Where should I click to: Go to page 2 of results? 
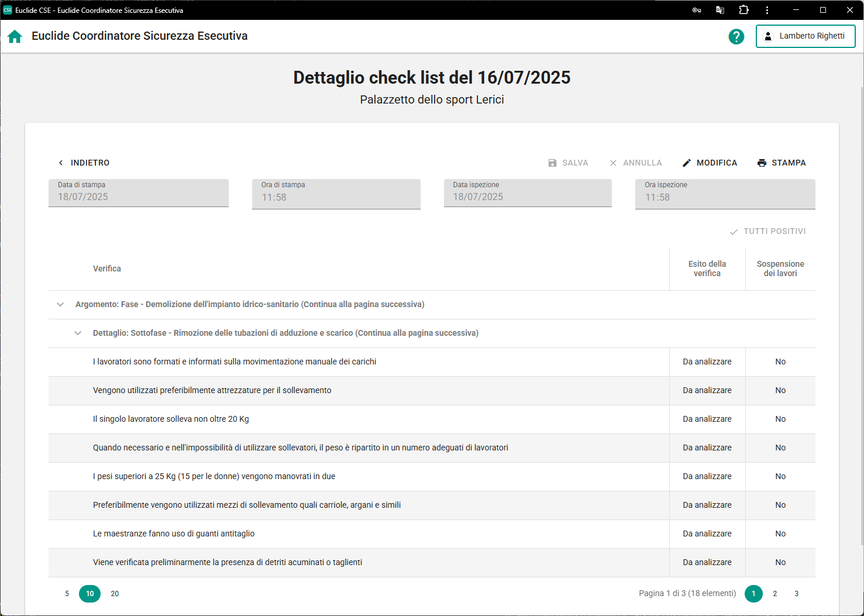(x=774, y=594)
